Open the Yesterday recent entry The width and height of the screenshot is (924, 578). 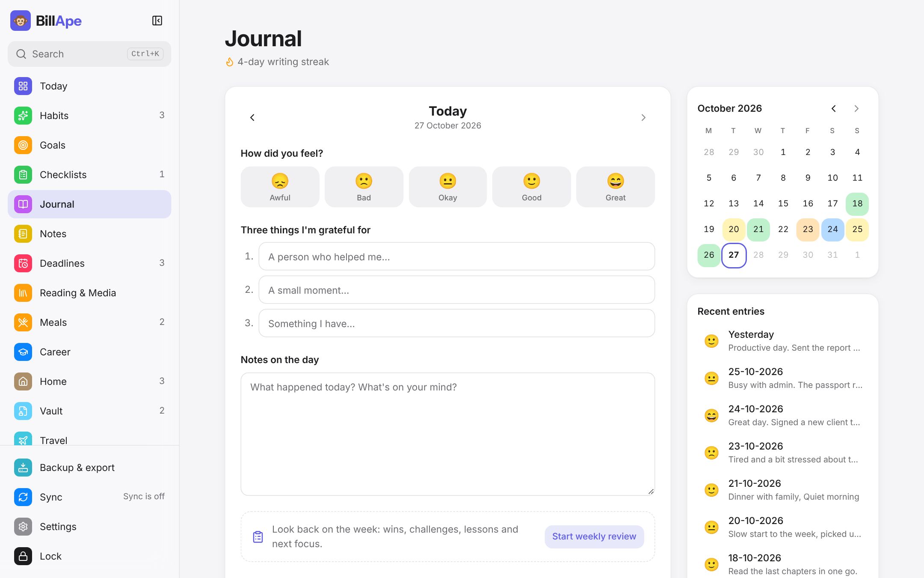782,341
